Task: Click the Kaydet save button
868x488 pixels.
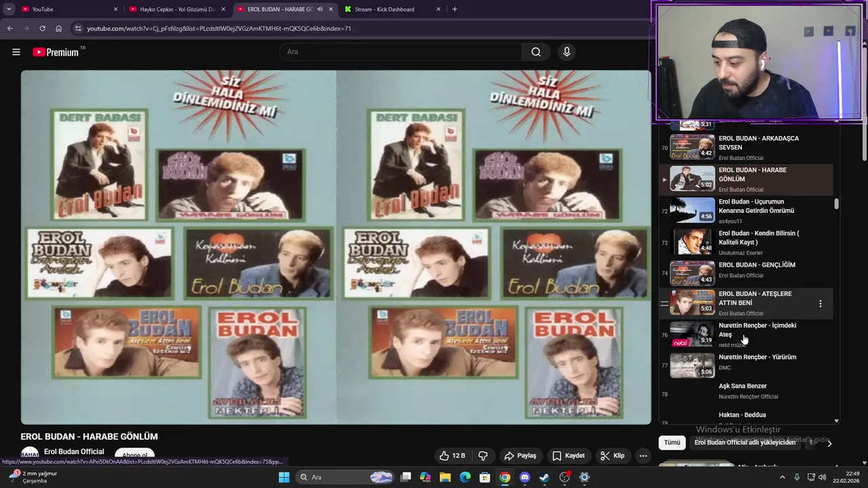Action: [568, 455]
